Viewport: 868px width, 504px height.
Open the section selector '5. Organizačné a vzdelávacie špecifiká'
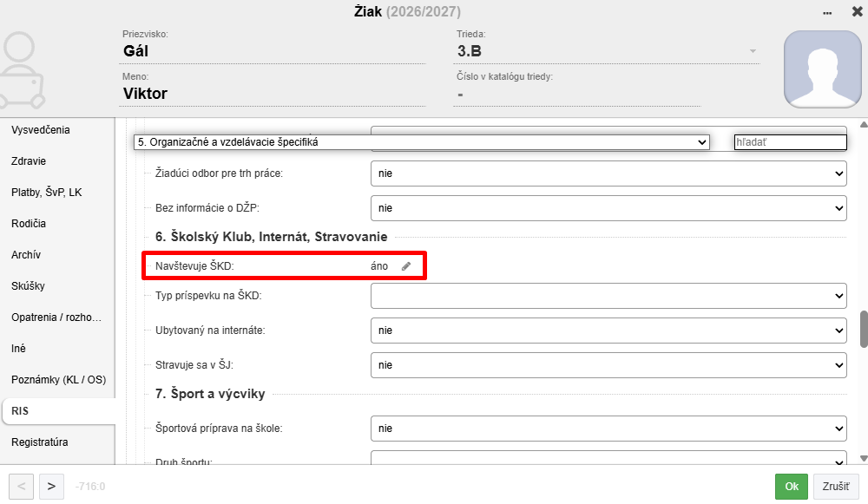click(x=421, y=142)
